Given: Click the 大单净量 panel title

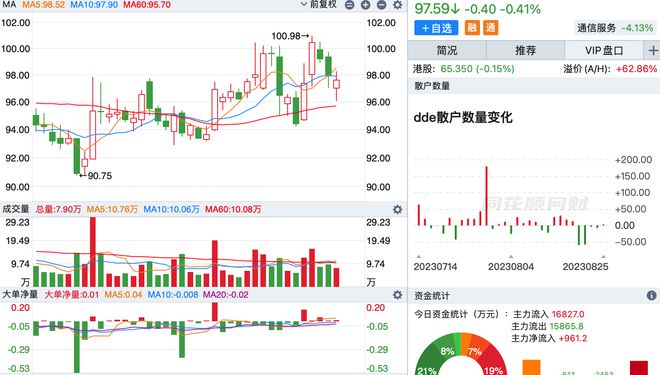Looking at the screenshot, I should [x=20, y=295].
